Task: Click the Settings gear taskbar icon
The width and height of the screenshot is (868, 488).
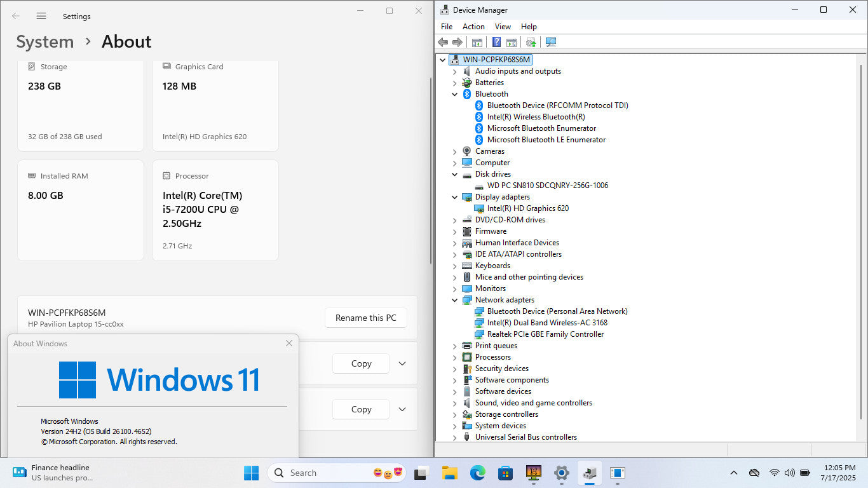Action: [562, 473]
